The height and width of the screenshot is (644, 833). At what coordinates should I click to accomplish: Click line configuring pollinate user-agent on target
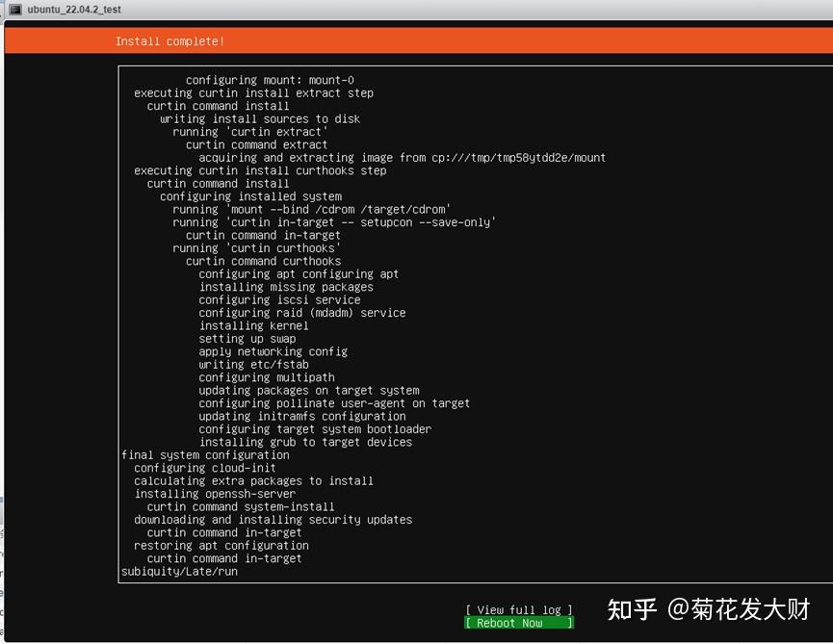[x=334, y=403]
